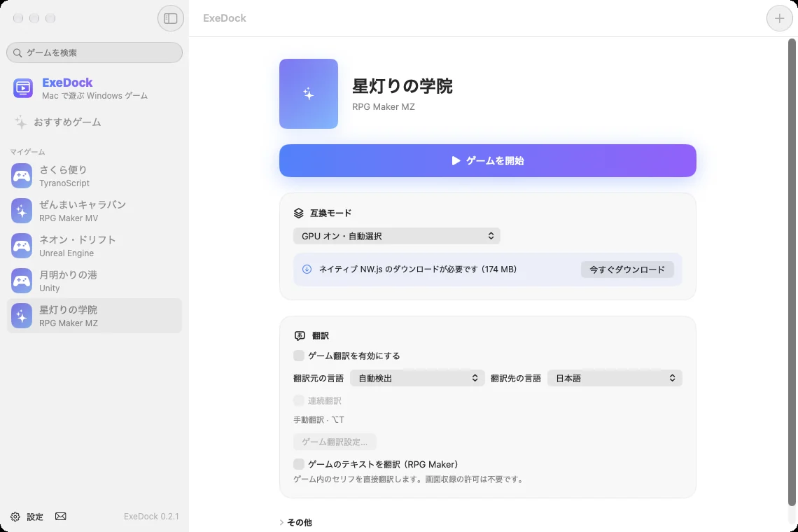
Task: Click the ExeDock 0.2.1 version text
Action: pyautogui.click(x=151, y=516)
